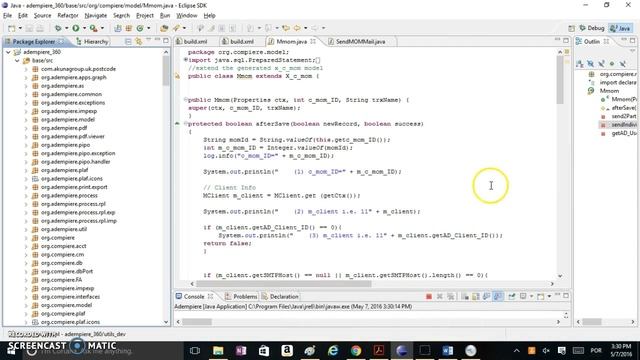Expand the org.adempiere.process package

coord(26,196)
